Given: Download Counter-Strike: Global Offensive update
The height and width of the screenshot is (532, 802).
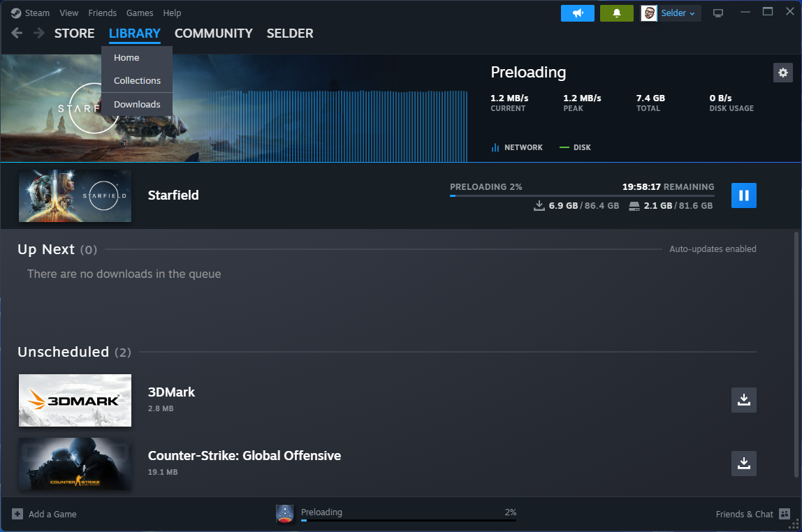Looking at the screenshot, I should [x=743, y=464].
